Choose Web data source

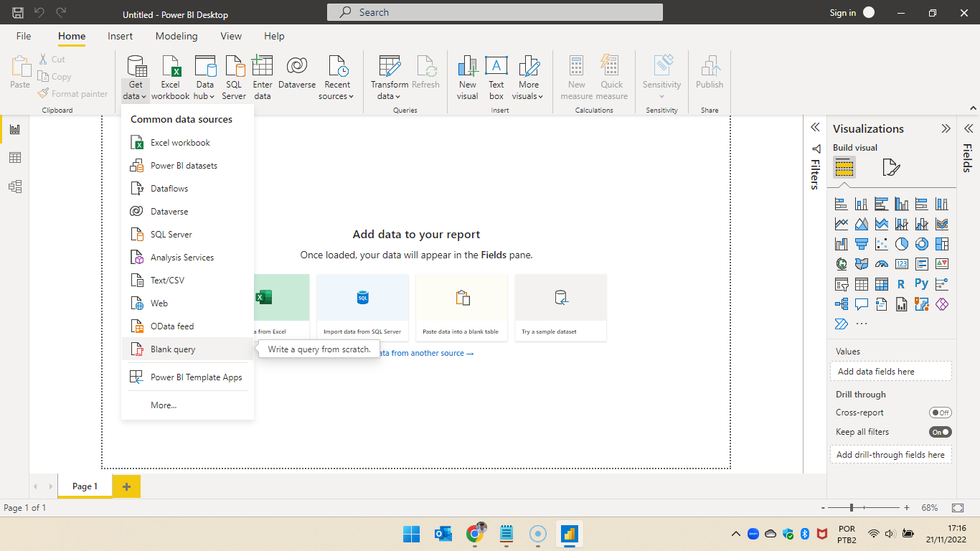(188, 303)
